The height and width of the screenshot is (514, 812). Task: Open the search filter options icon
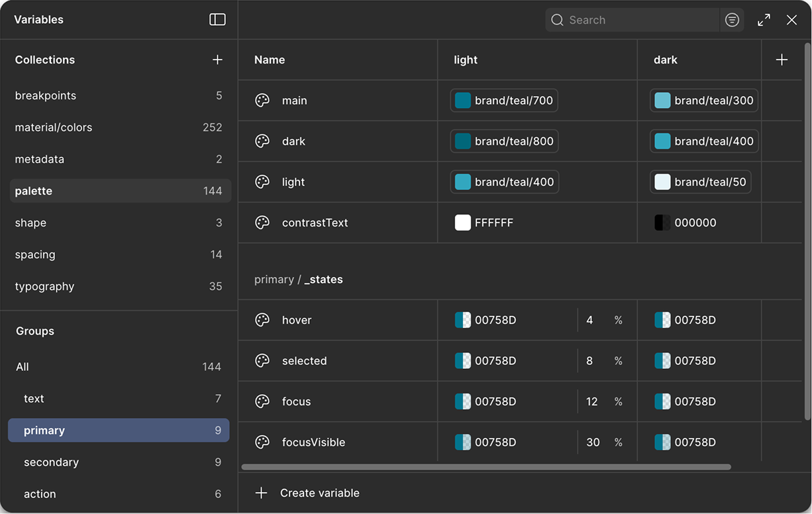pyautogui.click(x=732, y=20)
